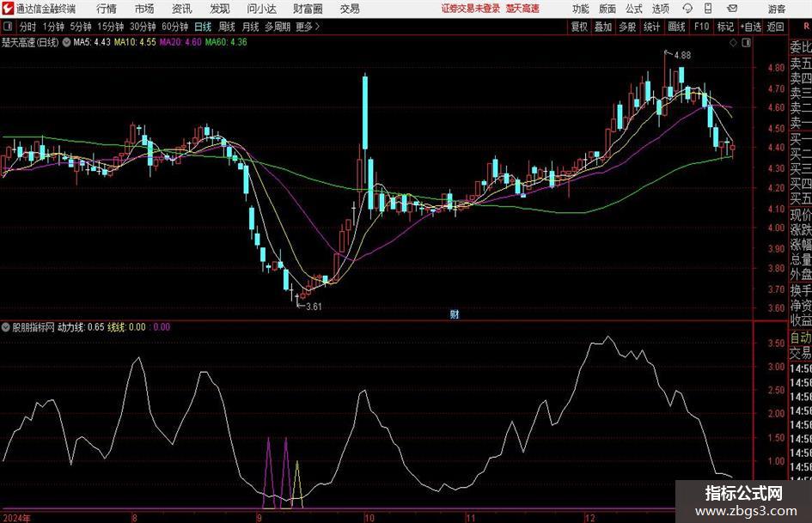Click the 自动 label in side panel
The image size is (812, 523).
coord(801,338)
